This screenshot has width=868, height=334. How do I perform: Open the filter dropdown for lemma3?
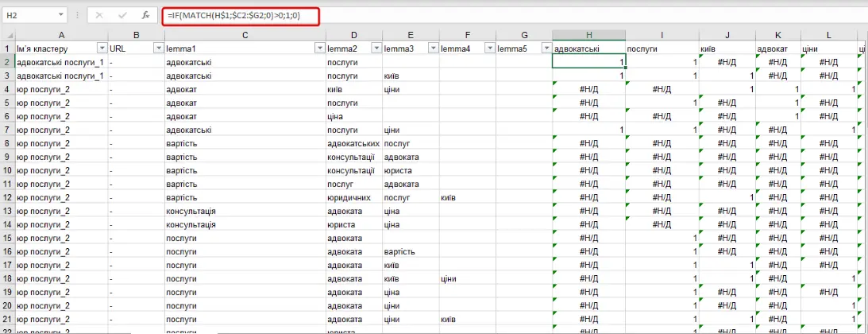coord(432,49)
